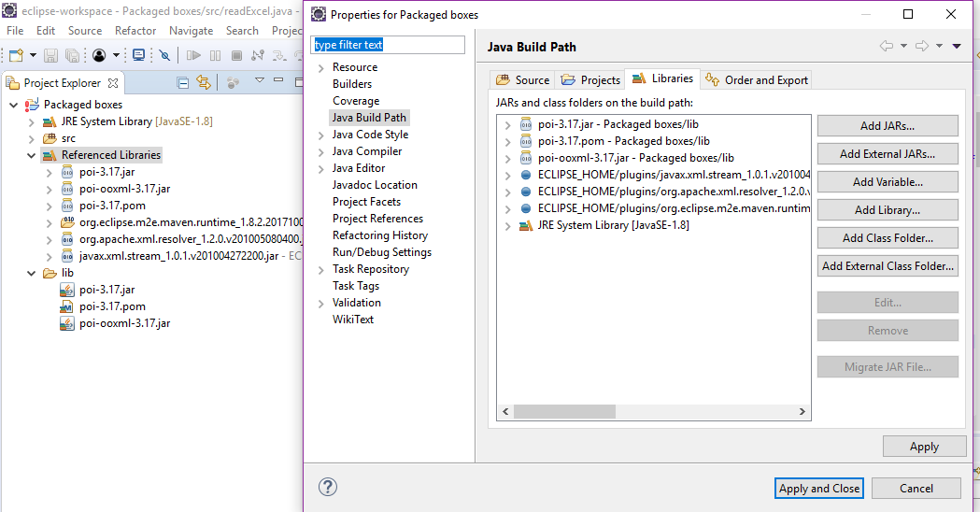Click the Add External Class Folder button
The height and width of the screenshot is (512, 980).
pyautogui.click(x=888, y=265)
